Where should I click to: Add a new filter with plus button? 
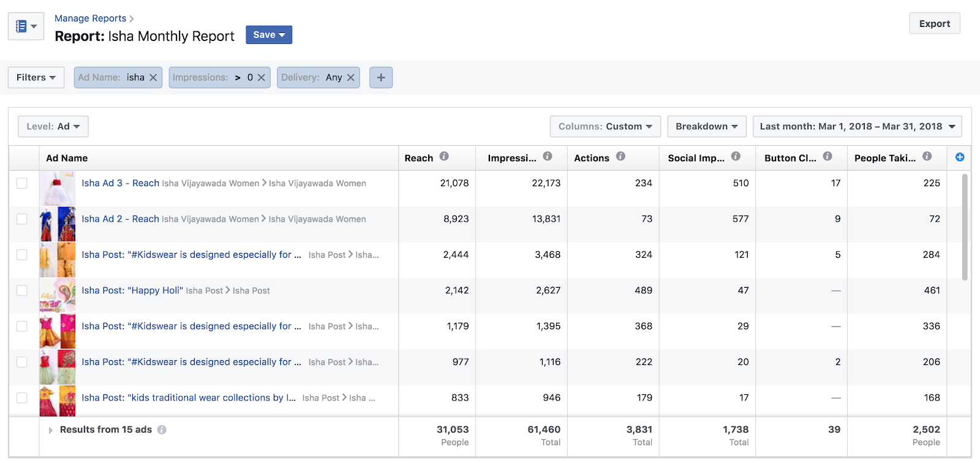coord(381,78)
